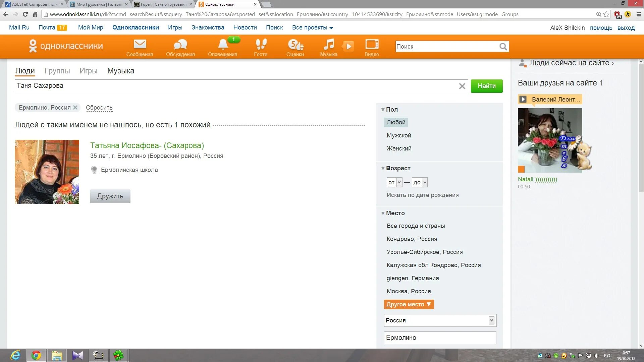Open Люди (People) tab in search results
This screenshot has height=362, width=644.
point(25,71)
